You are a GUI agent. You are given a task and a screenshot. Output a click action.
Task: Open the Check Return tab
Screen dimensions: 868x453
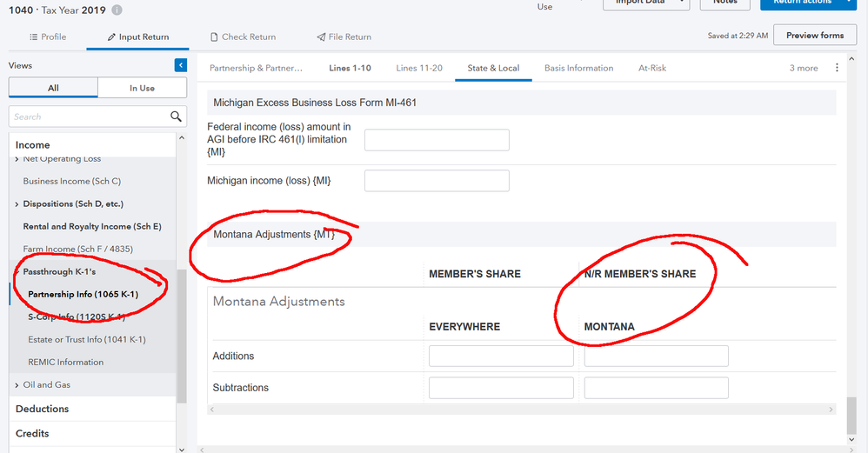click(243, 37)
